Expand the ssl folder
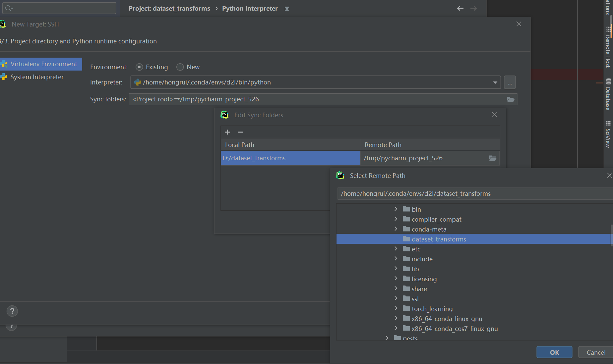613x364 pixels. 396,298
